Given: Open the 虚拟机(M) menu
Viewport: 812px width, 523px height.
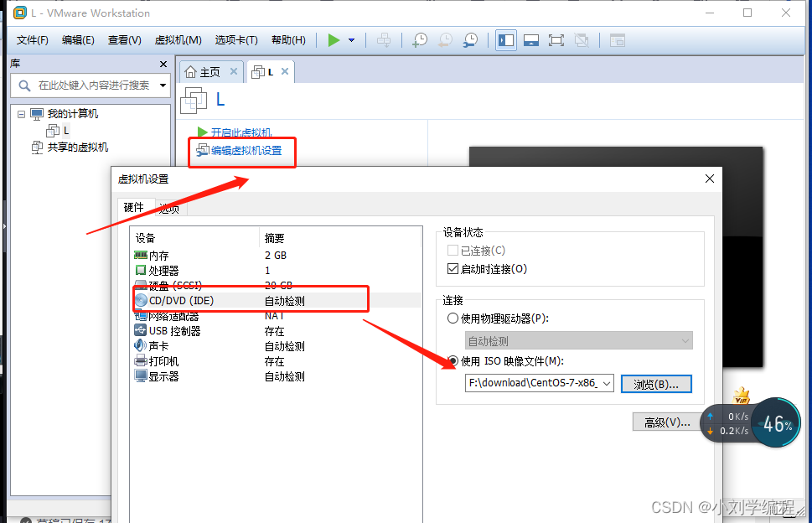Looking at the screenshot, I should point(178,40).
